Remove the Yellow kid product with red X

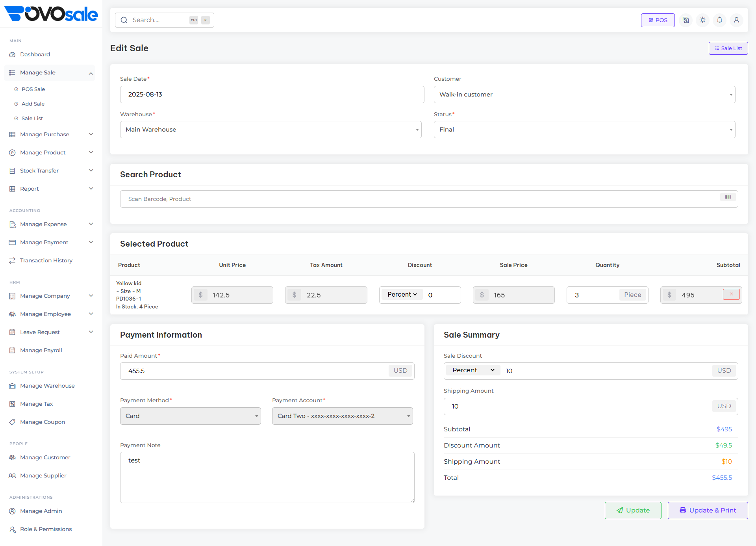point(731,294)
